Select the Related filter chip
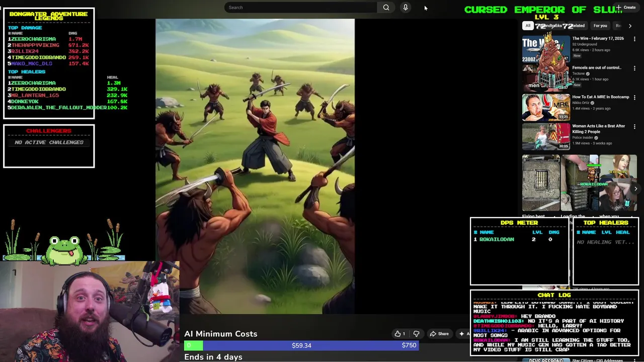Viewport: 644px width, 362px height. tap(578, 26)
